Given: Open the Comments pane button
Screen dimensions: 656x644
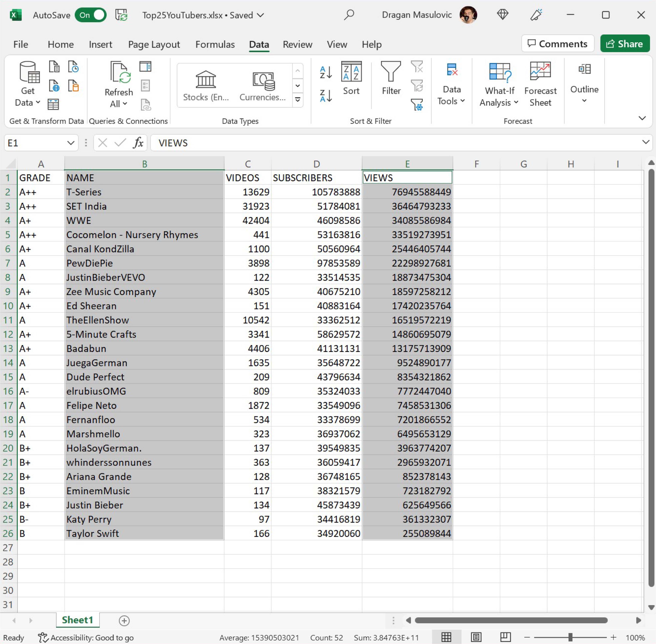Looking at the screenshot, I should [558, 44].
